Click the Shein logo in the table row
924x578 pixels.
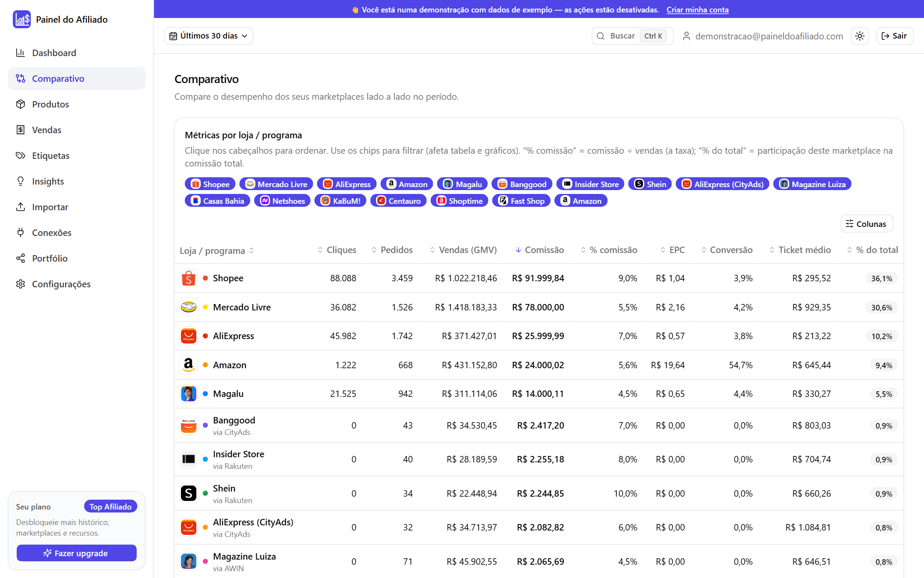pos(189,493)
